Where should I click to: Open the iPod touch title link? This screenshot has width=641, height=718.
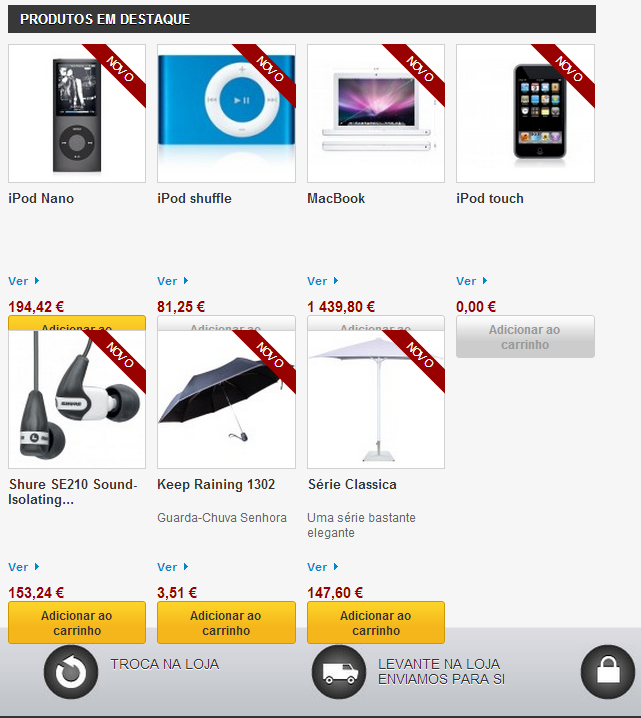(489, 198)
